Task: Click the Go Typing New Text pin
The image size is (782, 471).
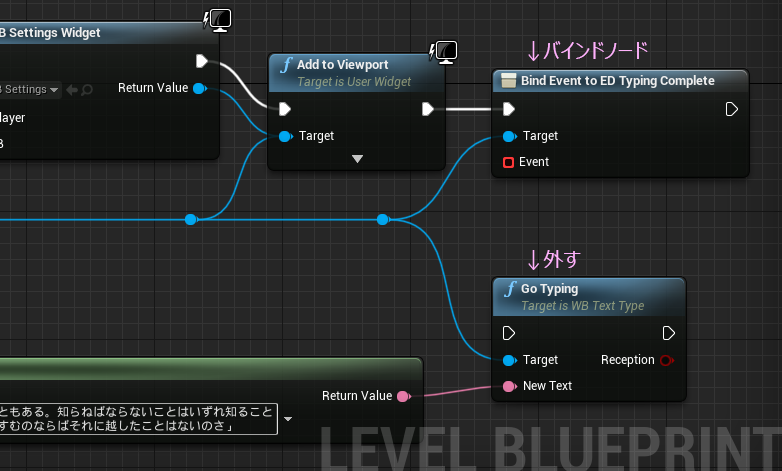Action: tap(509, 386)
